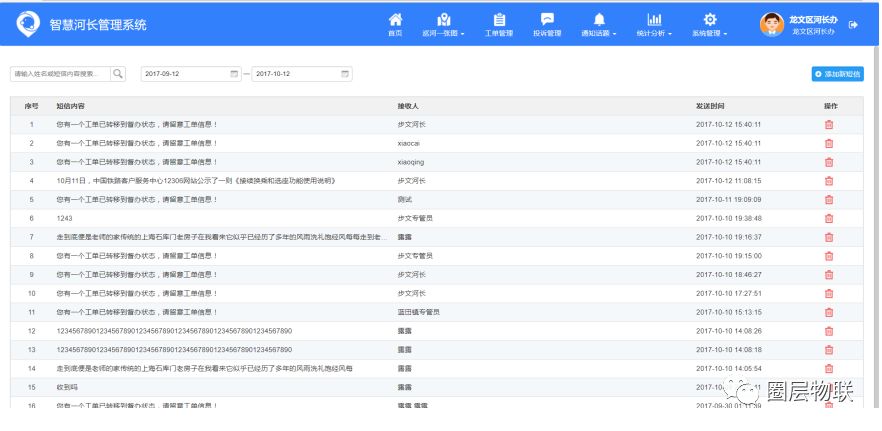
Task: Delete row 11 for 蓝田镇专管员
Action: pos(829,312)
